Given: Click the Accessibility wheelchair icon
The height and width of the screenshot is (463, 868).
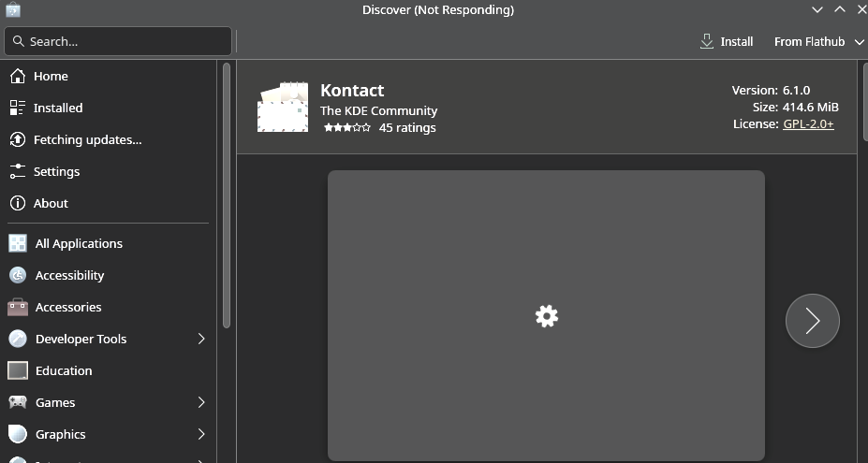Looking at the screenshot, I should (x=18, y=275).
